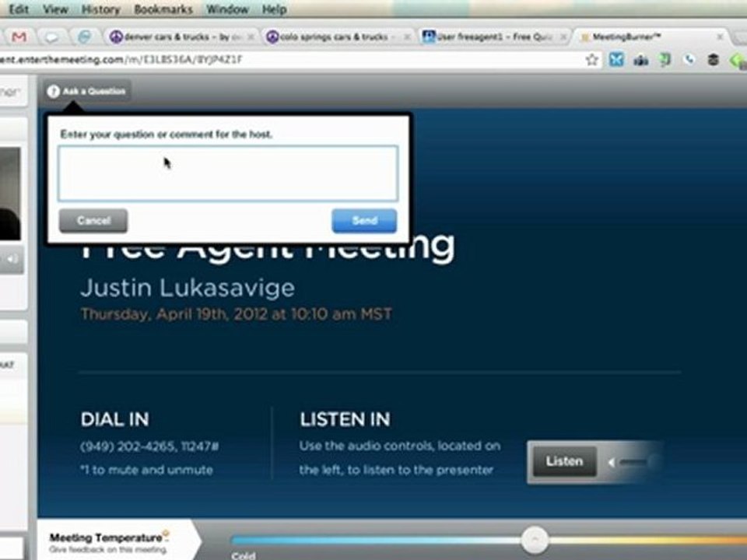Click the DIAL IN heading

tap(115, 419)
